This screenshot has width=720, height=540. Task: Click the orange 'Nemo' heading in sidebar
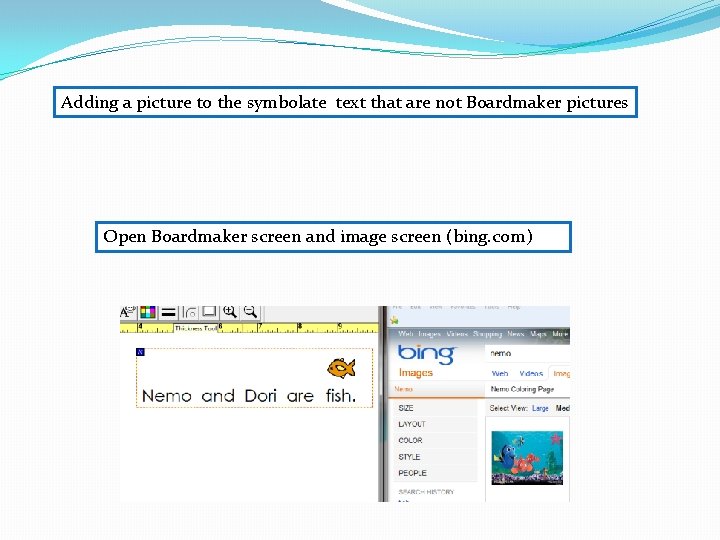coord(404,389)
